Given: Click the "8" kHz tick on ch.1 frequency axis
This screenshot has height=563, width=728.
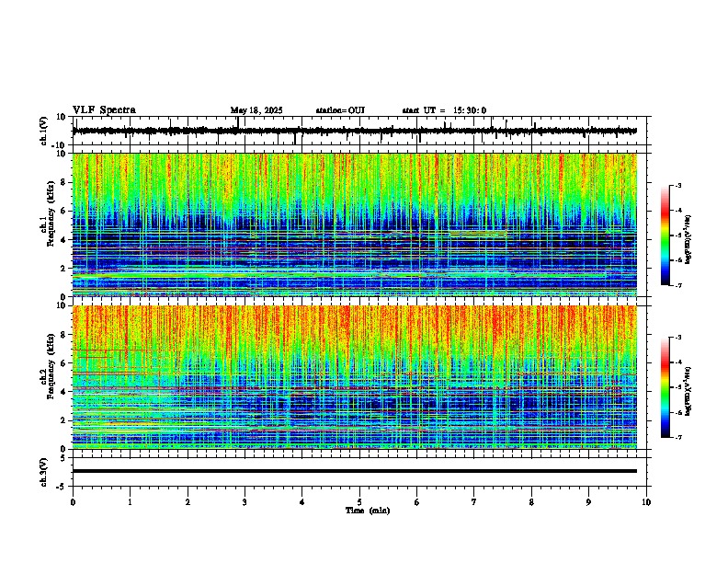Looking at the screenshot, I should 63,182.
